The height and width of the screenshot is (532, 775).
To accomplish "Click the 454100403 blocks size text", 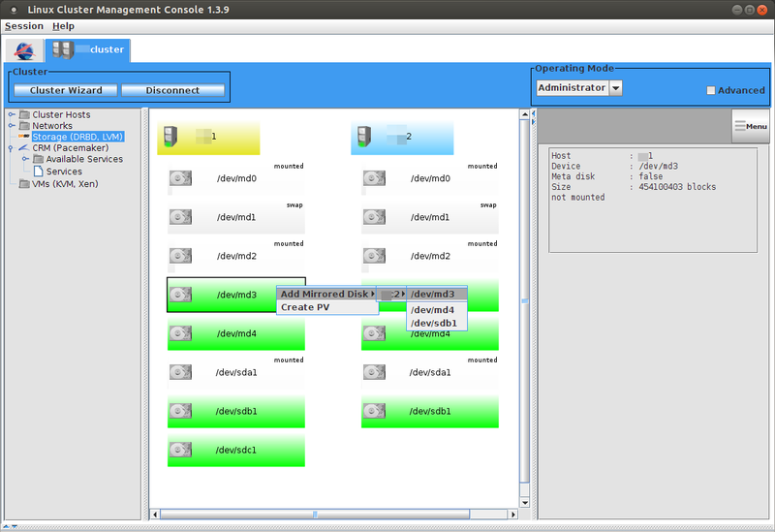I will 677,187.
